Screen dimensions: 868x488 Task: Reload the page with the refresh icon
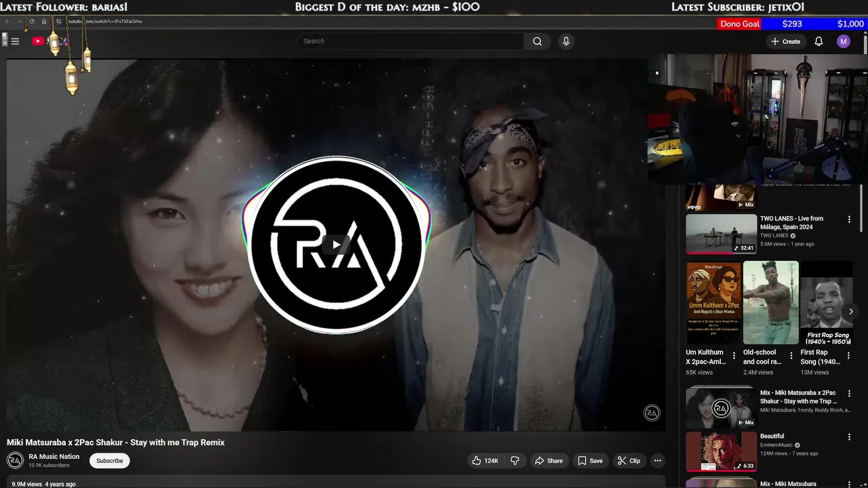click(x=31, y=22)
